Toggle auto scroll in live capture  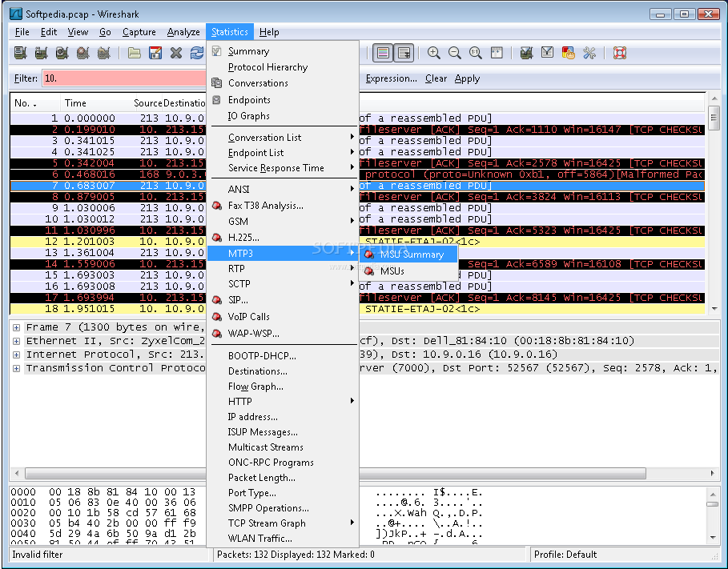pyautogui.click(x=404, y=53)
